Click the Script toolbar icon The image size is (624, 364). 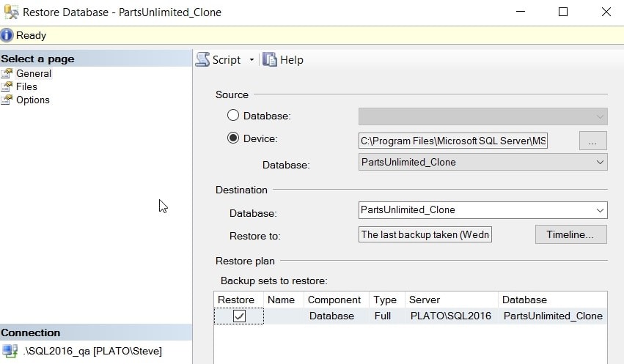203,60
